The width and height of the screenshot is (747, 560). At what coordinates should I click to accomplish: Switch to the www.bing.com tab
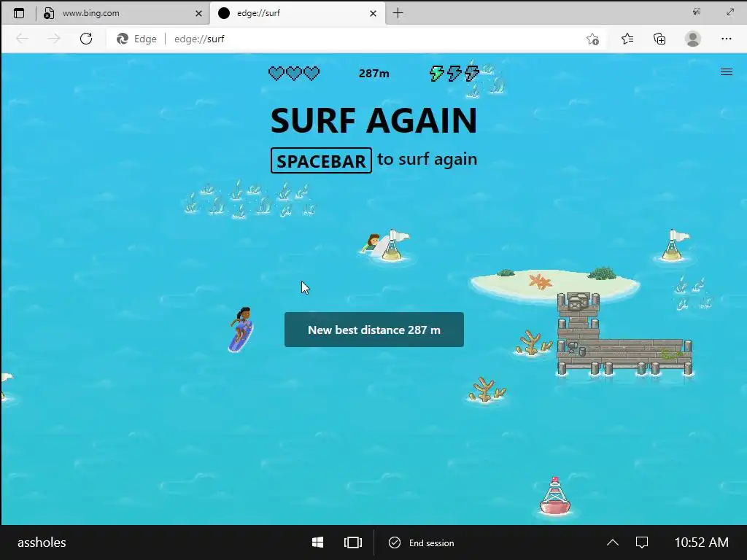click(x=123, y=13)
